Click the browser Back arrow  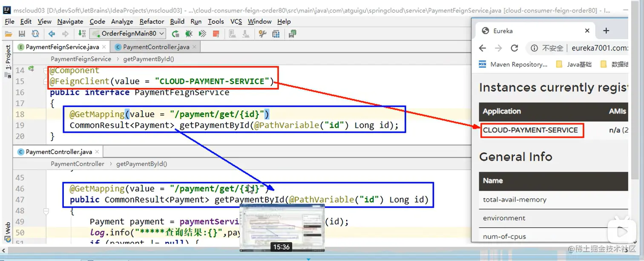pyautogui.click(x=482, y=48)
